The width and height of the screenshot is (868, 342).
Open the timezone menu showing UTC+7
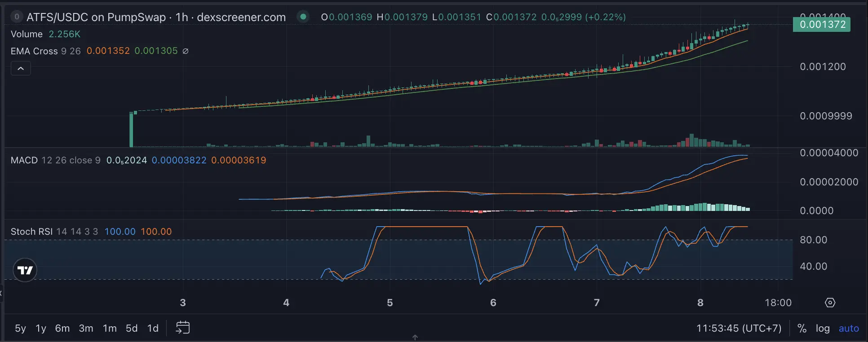pyautogui.click(x=739, y=328)
